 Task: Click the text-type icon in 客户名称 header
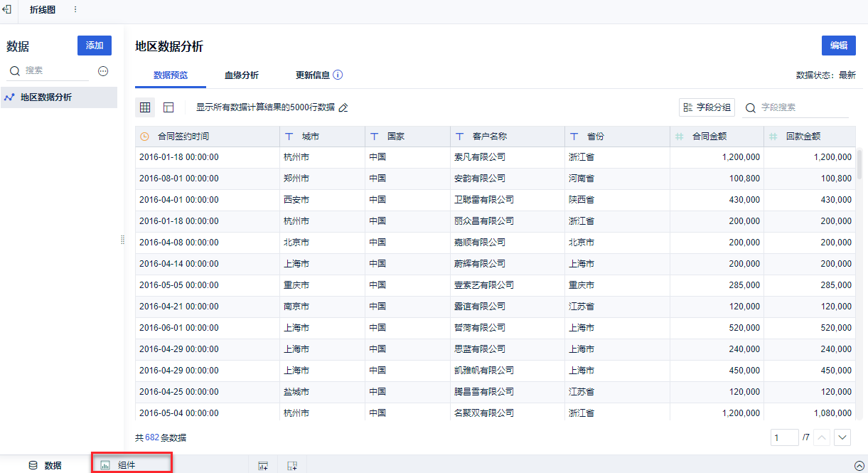(460, 137)
